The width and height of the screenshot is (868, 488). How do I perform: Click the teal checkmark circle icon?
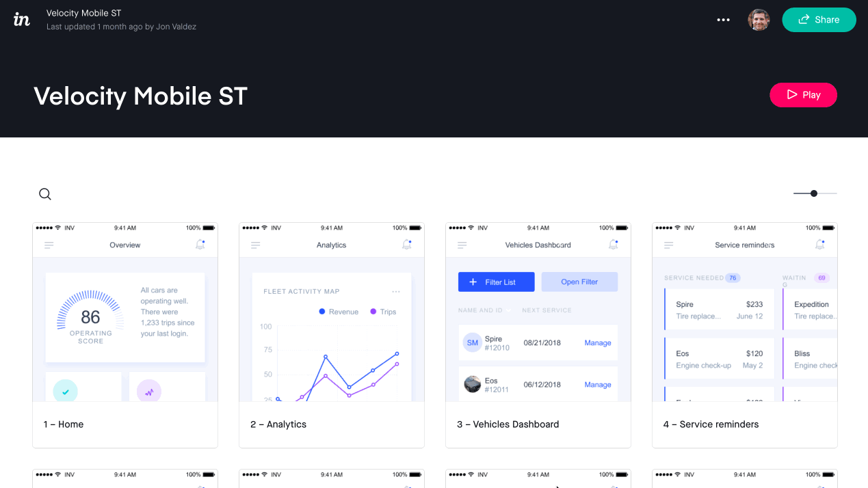click(66, 392)
